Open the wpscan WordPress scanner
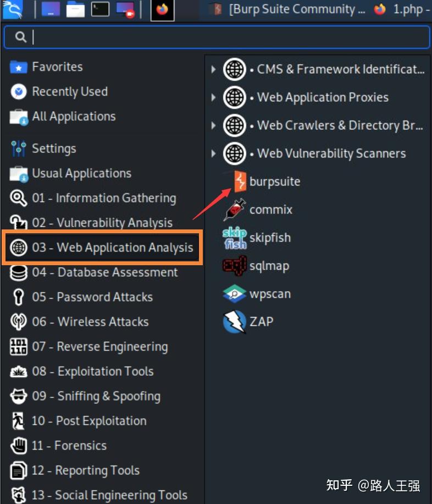The image size is (432, 504). point(269,294)
